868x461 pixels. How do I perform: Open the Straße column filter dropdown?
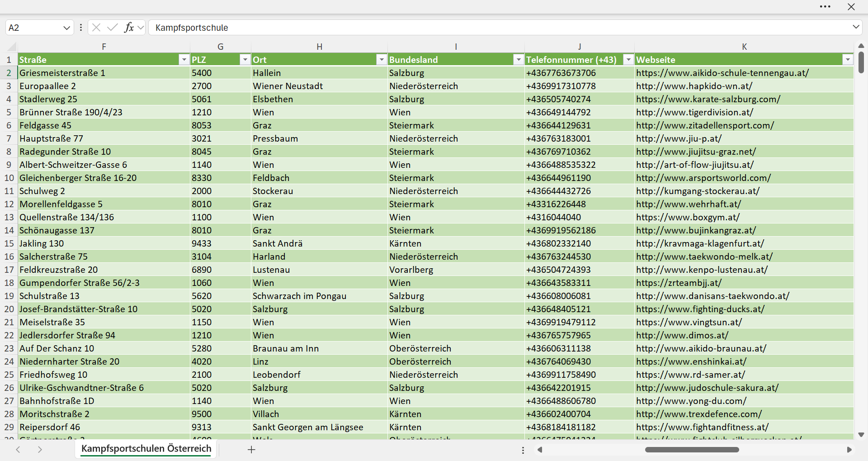pyautogui.click(x=184, y=60)
